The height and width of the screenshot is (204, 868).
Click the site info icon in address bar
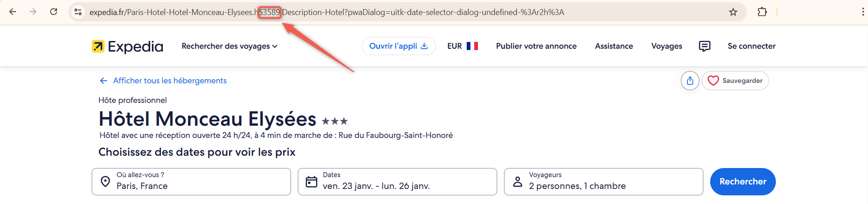(78, 12)
